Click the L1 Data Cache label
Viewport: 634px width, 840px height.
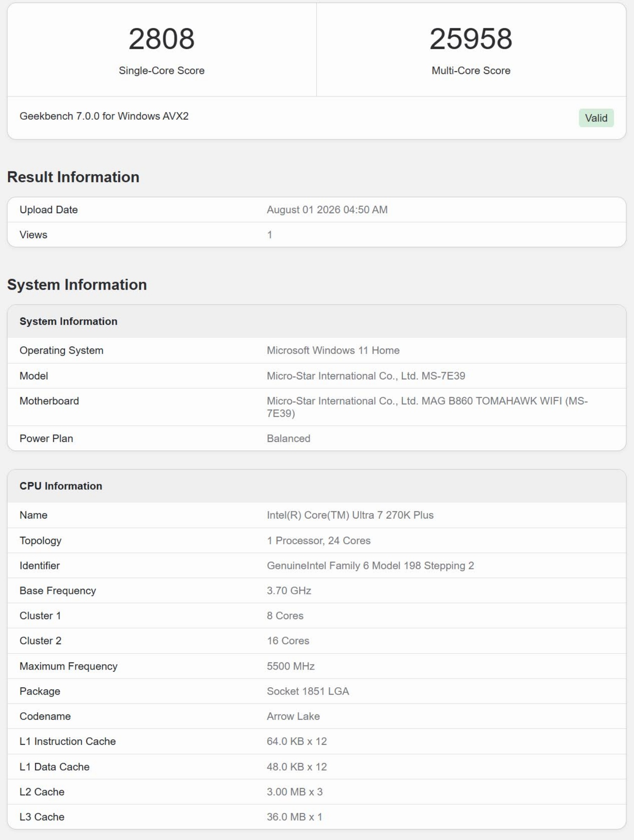(x=55, y=767)
